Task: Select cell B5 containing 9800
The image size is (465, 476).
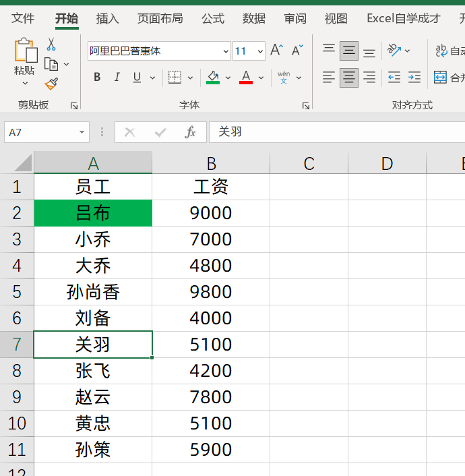Action: point(211,292)
